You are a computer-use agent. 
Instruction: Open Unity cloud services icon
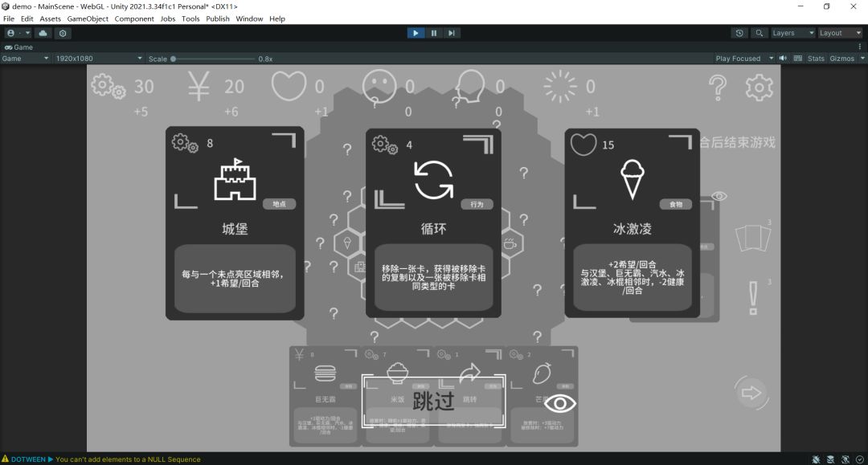pos(43,33)
